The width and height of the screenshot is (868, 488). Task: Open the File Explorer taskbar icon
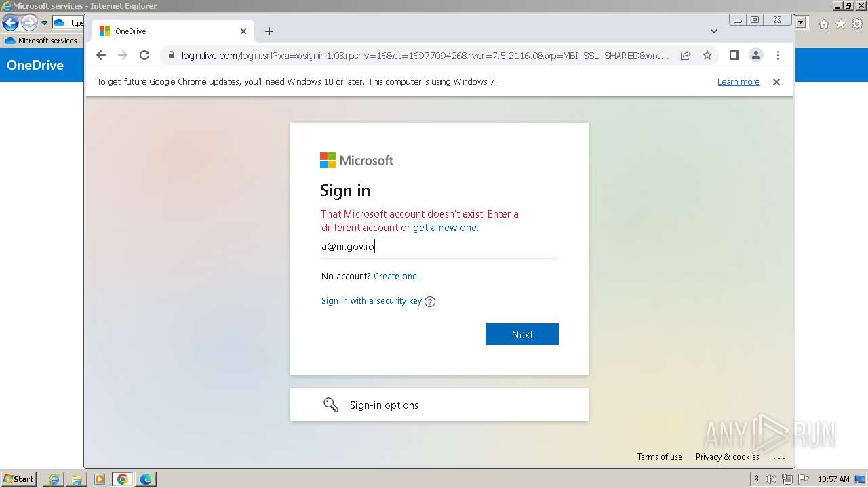pos(77,479)
